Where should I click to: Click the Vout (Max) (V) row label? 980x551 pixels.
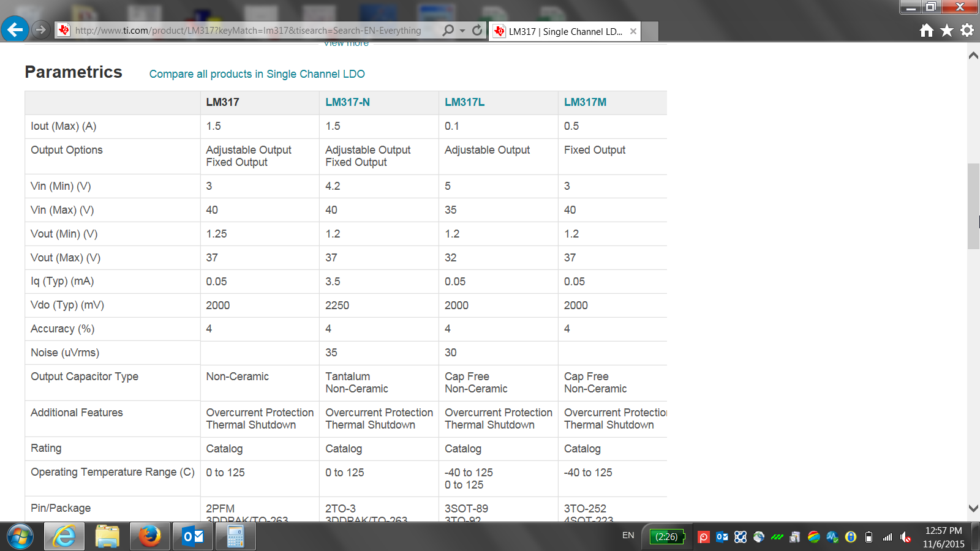coord(66,258)
